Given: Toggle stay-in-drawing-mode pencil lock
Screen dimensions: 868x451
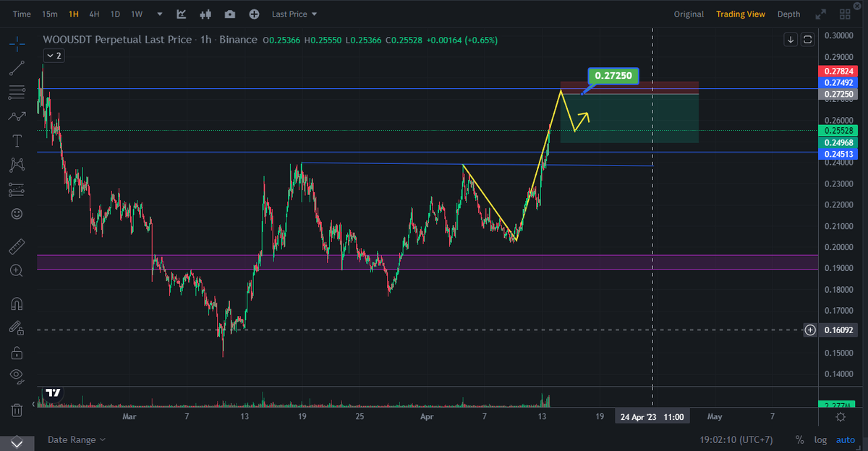Looking at the screenshot, I should coord(17,327).
